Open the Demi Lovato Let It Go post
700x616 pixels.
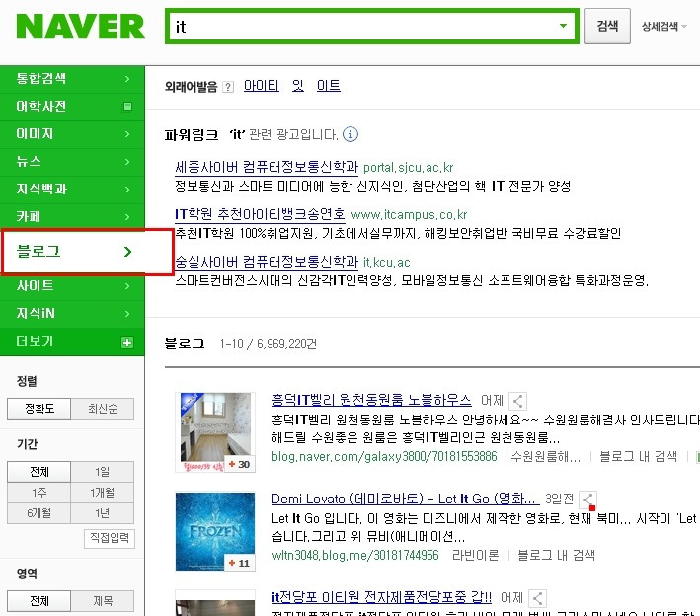tap(406, 499)
